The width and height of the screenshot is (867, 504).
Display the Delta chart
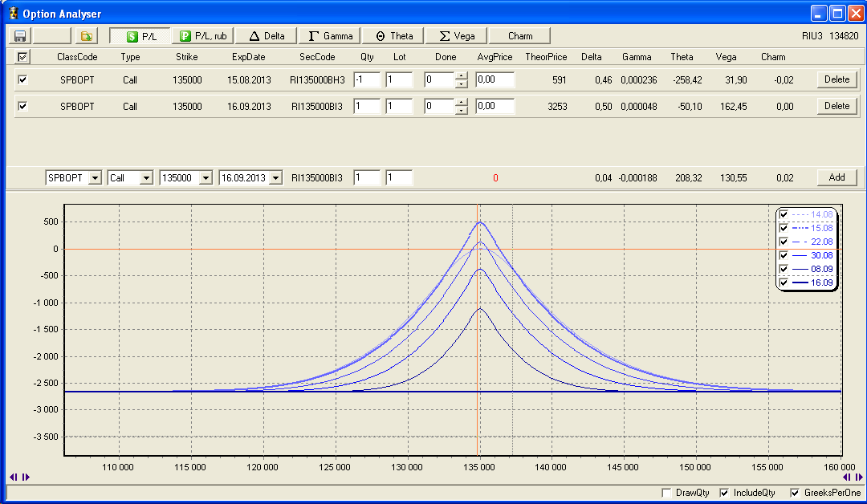(266, 36)
